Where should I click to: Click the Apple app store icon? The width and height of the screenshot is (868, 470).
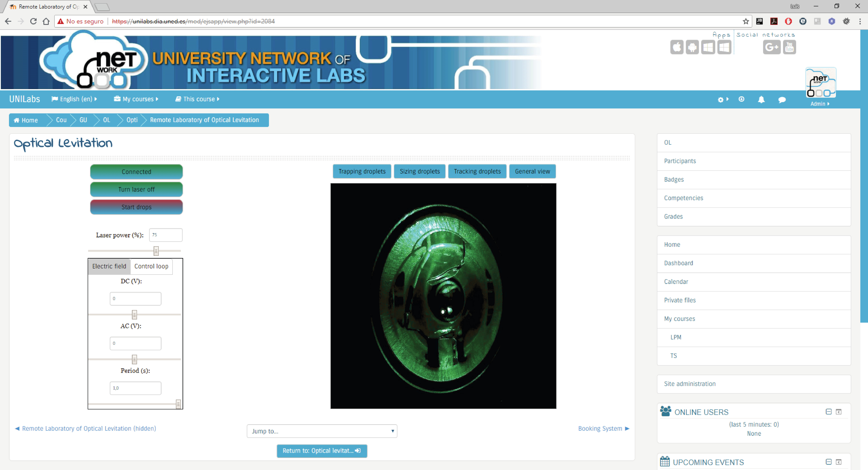tap(677, 47)
